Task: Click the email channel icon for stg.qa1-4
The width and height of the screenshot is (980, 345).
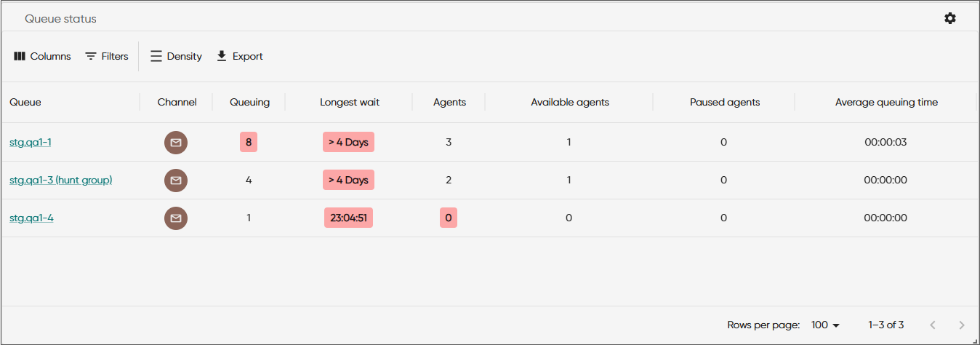Action: point(176,218)
